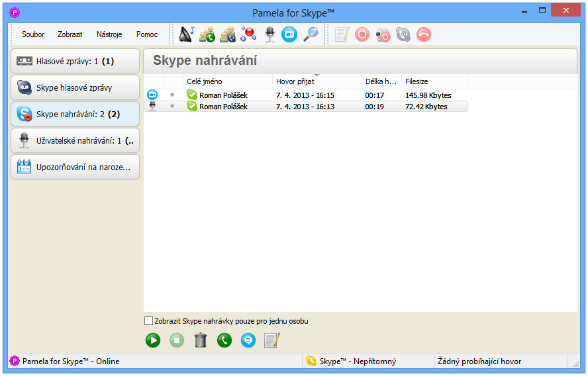Open the Zobrazit menu
Image resolution: width=588 pixels, height=376 pixels.
pos(70,34)
